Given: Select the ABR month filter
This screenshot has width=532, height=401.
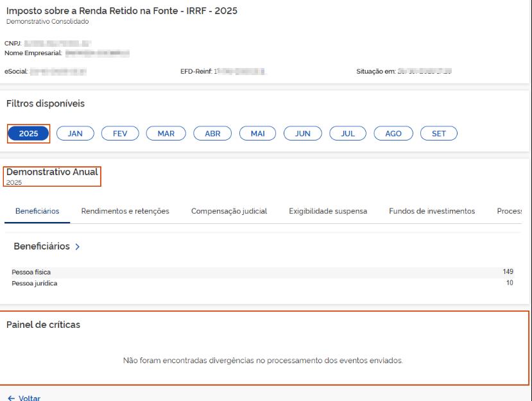Looking at the screenshot, I should click(x=212, y=133).
